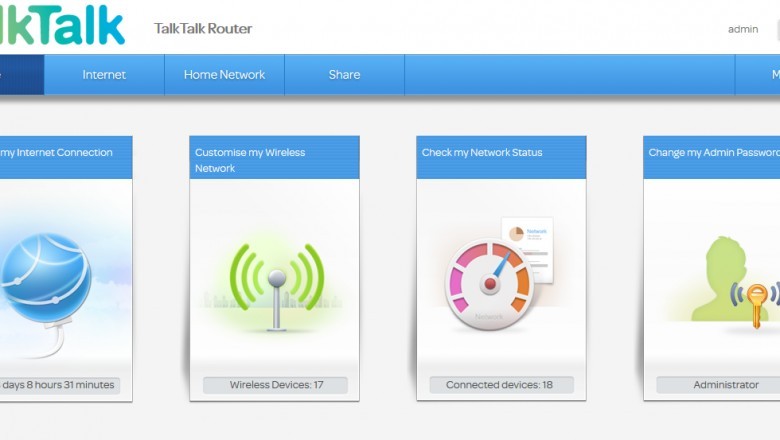This screenshot has width=780, height=440.
Task: Open the Home Network tab
Action: point(224,75)
